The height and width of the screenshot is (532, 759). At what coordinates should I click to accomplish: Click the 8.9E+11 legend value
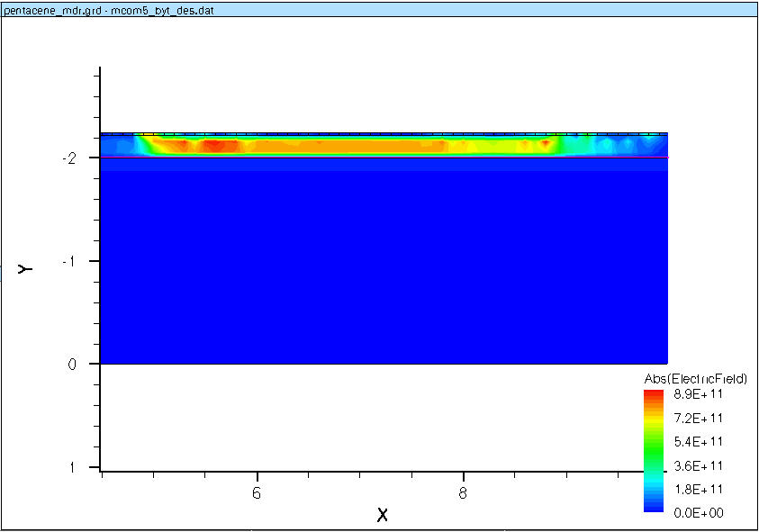(699, 394)
